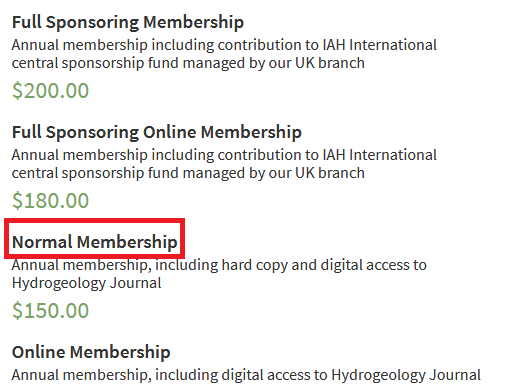Viewport: 523px width, 384px height.
Task: Choose the red-outlined Normal Membership title
Action: 94,242
